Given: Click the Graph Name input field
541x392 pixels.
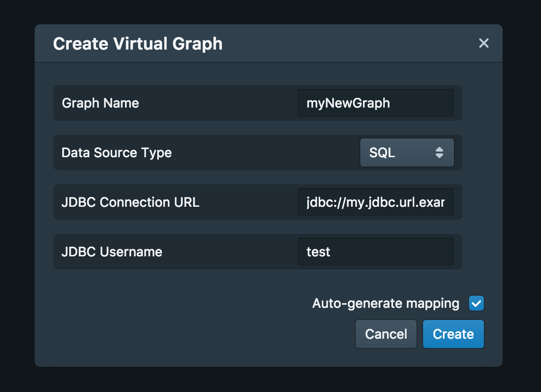Looking at the screenshot, I should tap(375, 103).
